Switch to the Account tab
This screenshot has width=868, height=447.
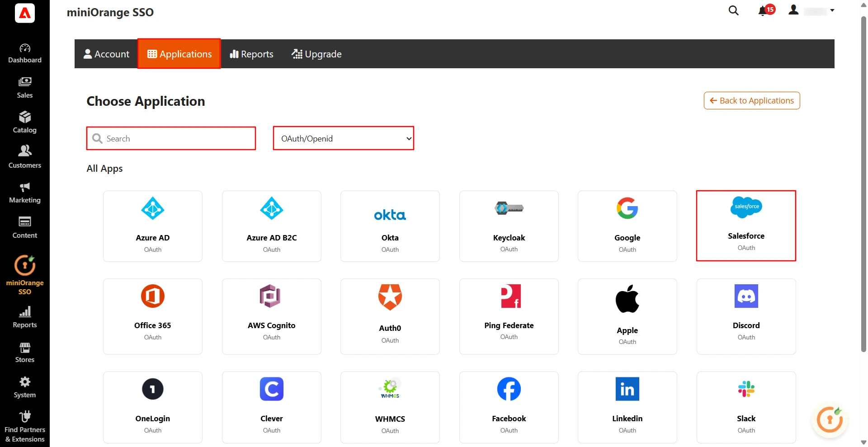click(x=106, y=54)
